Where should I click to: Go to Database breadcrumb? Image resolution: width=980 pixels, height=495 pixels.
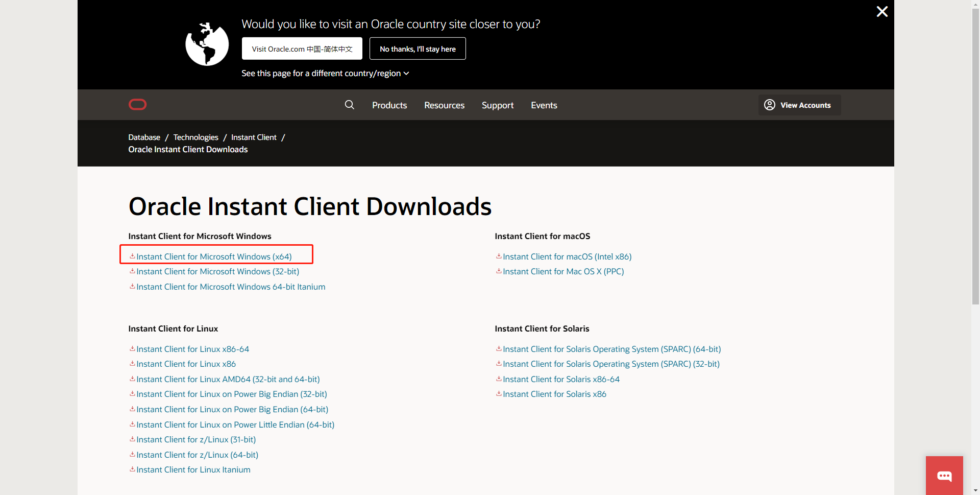tap(144, 137)
